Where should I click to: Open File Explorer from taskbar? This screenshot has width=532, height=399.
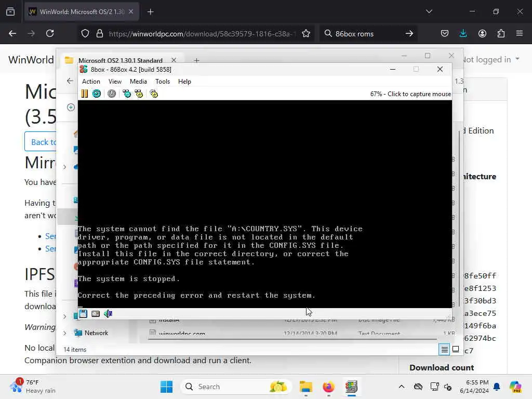[x=305, y=387]
